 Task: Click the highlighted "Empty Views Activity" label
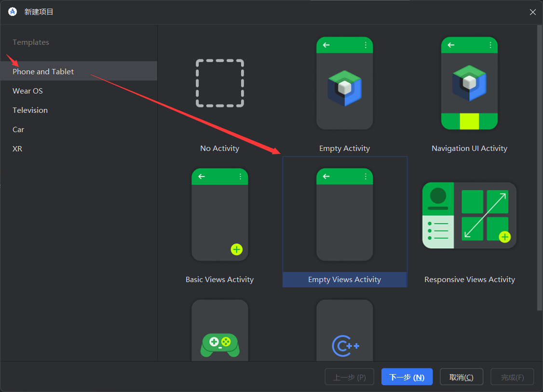[345, 280]
